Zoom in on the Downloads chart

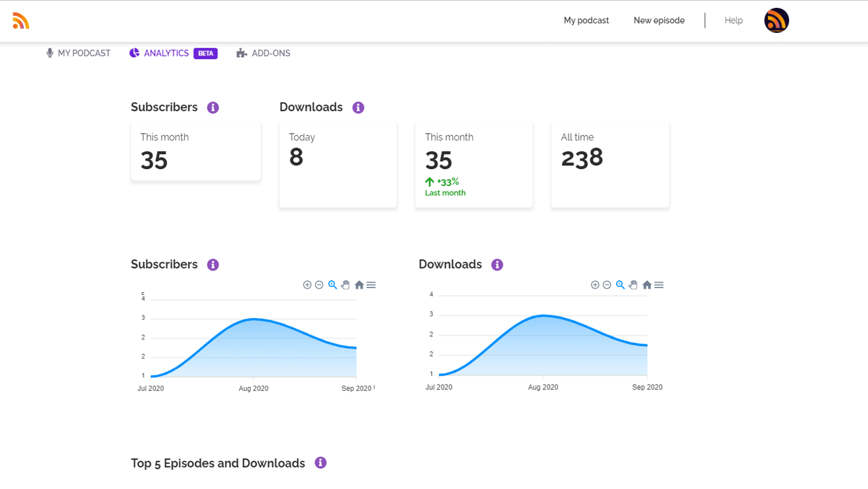tap(595, 285)
